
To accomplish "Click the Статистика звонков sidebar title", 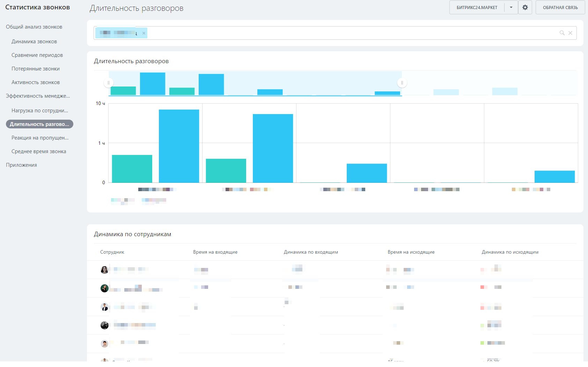I will coord(37,7).
